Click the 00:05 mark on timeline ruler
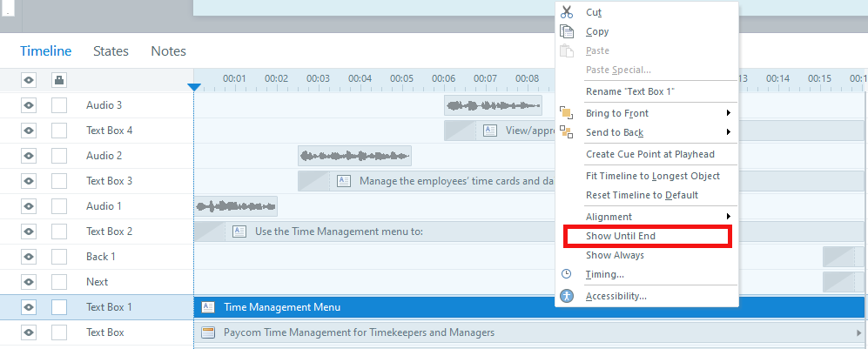Screen dimensions: 868x349 point(401,78)
